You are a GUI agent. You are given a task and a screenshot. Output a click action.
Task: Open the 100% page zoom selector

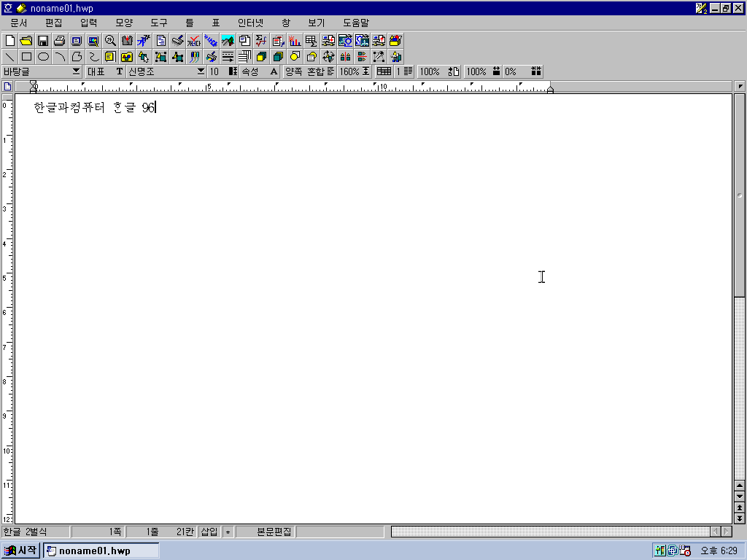(x=439, y=71)
